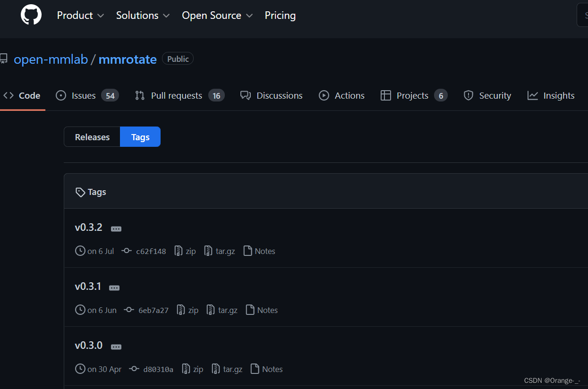Expand the Open Source menu
Viewport: 588px width, 389px height.
217,16
